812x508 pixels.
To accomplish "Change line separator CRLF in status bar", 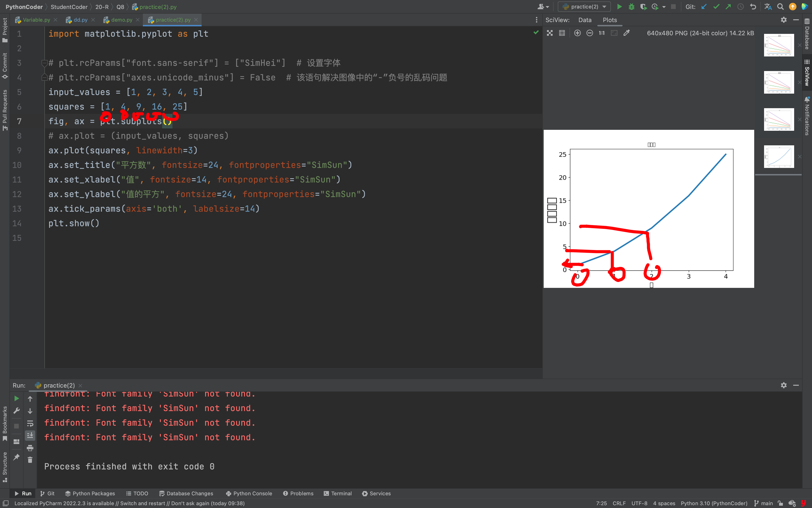I will [619, 503].
